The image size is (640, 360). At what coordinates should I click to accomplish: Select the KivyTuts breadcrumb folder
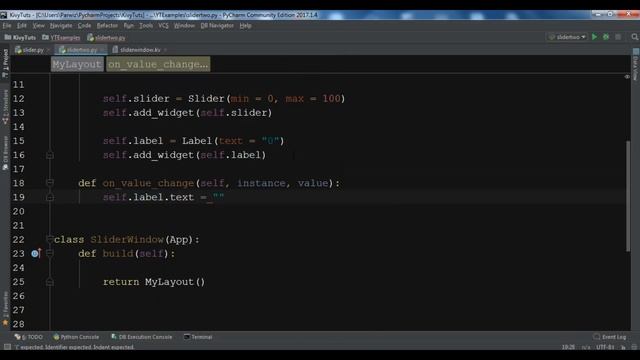(x=20, y=38)
